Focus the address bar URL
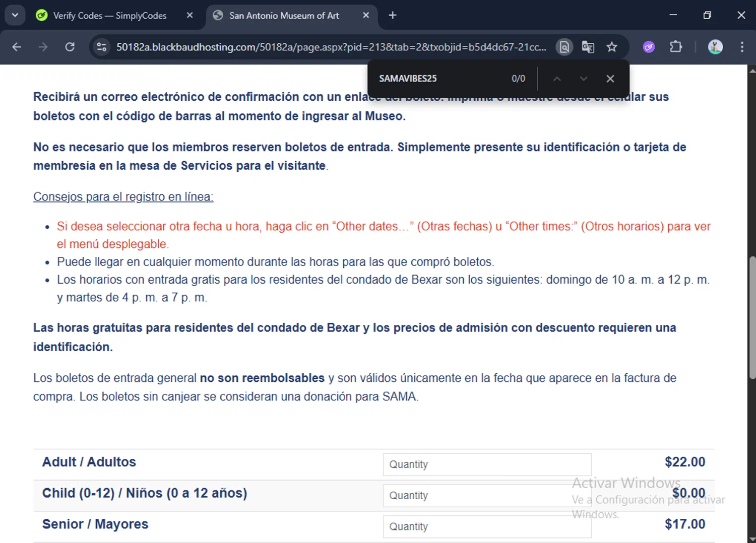Viewport: 756px width, 543px height. [331, 47]
